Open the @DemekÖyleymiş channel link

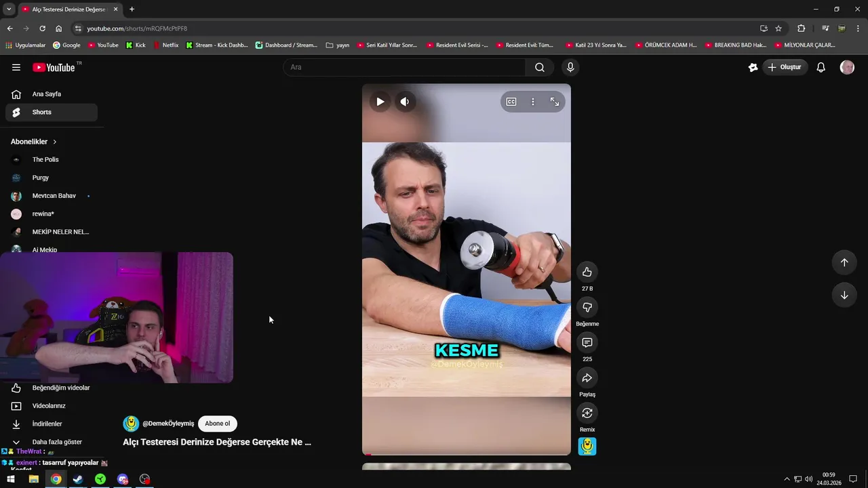[x=168, y=424]
